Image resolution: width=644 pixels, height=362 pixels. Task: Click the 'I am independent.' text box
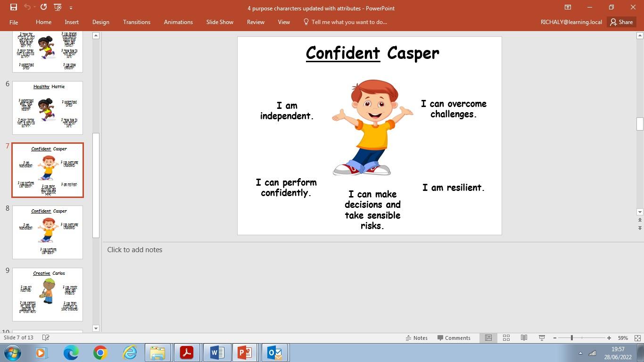287,111
